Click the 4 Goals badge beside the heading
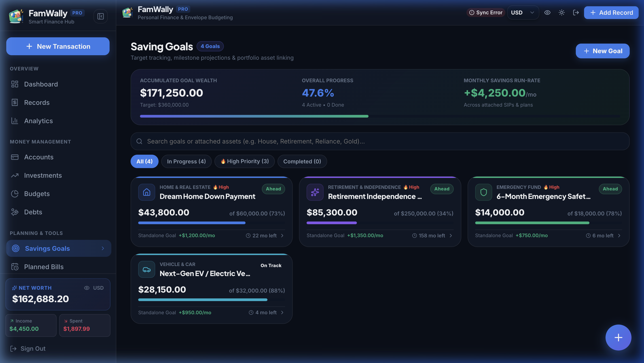The width and height of the screenshot is (644, 363). pyautogui.click(x=210, y=46)
